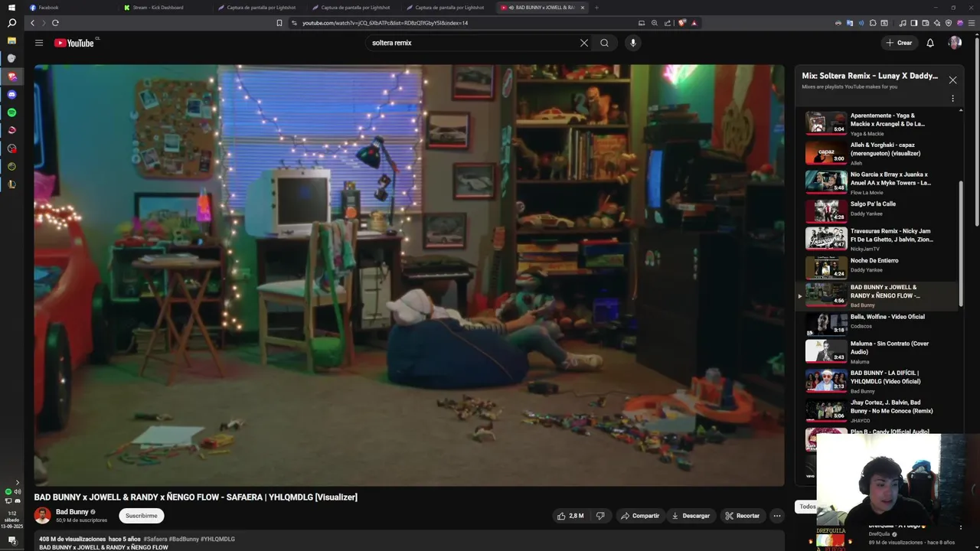
Task: Open the browser main menu
Action: 970,23
